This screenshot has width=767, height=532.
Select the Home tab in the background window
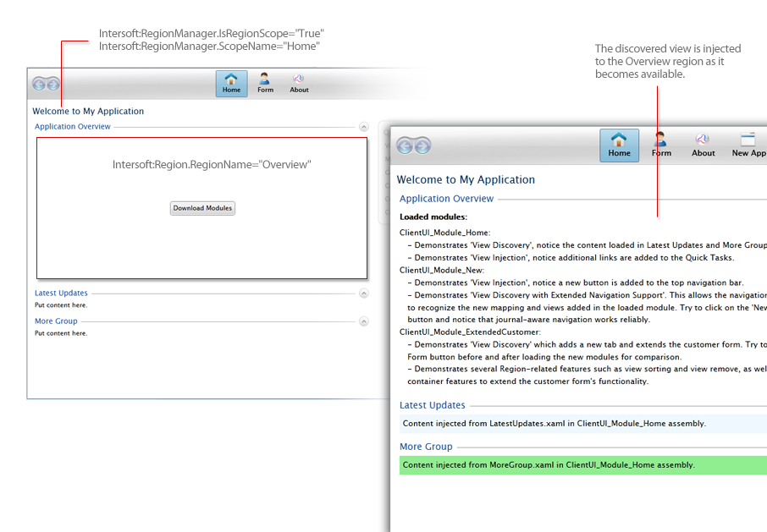(x=231, y=84)
